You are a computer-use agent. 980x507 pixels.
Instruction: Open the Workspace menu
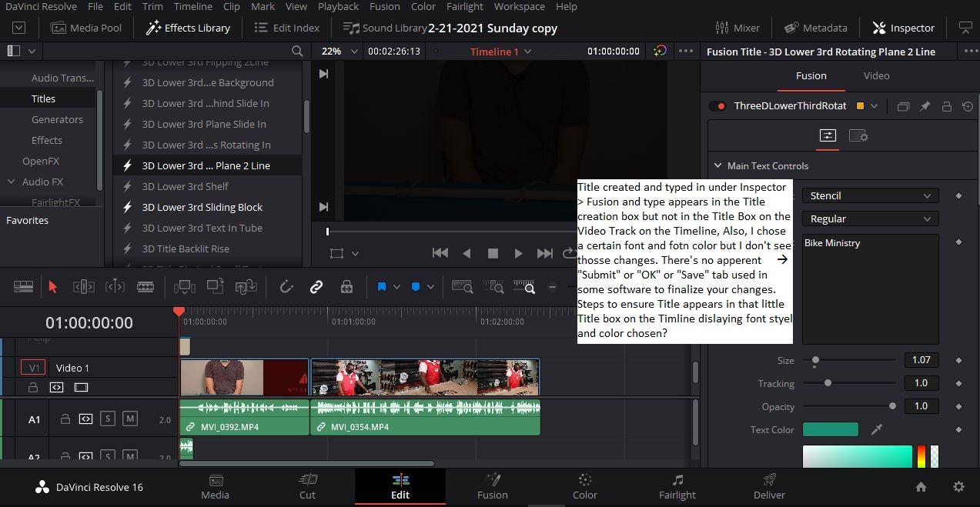pyautogui.click(x=519, y=6)
